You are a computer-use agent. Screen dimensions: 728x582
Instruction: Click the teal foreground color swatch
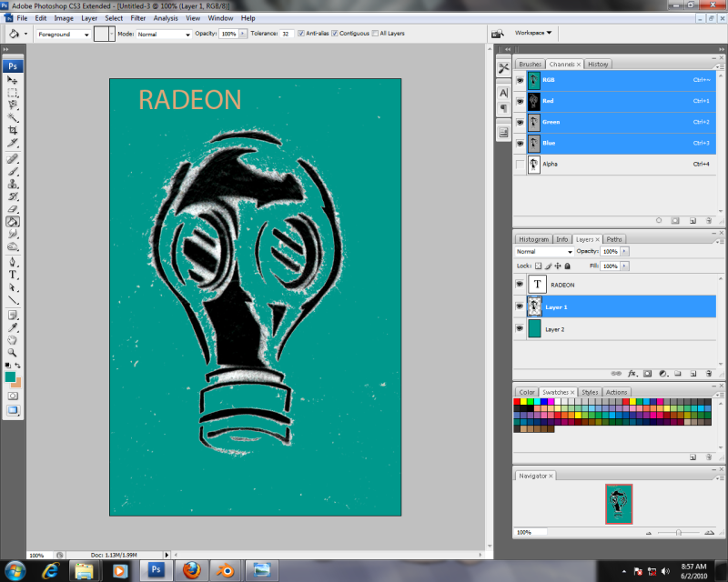(10, 376)
